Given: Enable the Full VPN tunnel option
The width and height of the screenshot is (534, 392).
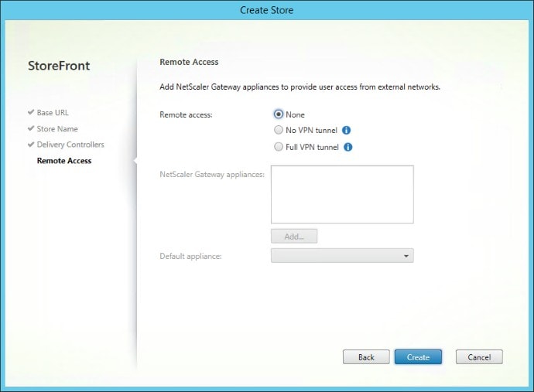Looking at the screenshot, I should [x=279, y=147].
